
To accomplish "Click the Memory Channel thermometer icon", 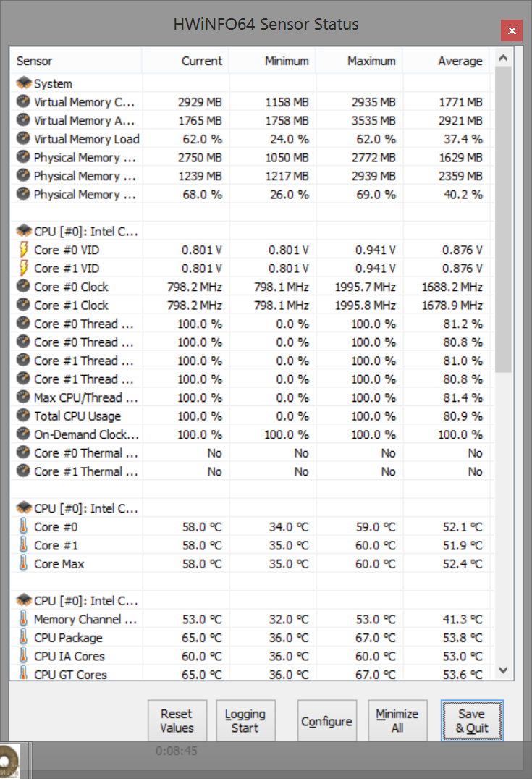I will (x=24, y=620).
